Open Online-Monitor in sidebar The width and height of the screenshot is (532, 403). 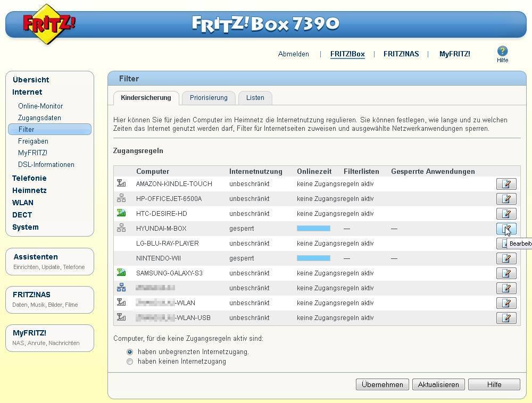click(x=40, y=106)
